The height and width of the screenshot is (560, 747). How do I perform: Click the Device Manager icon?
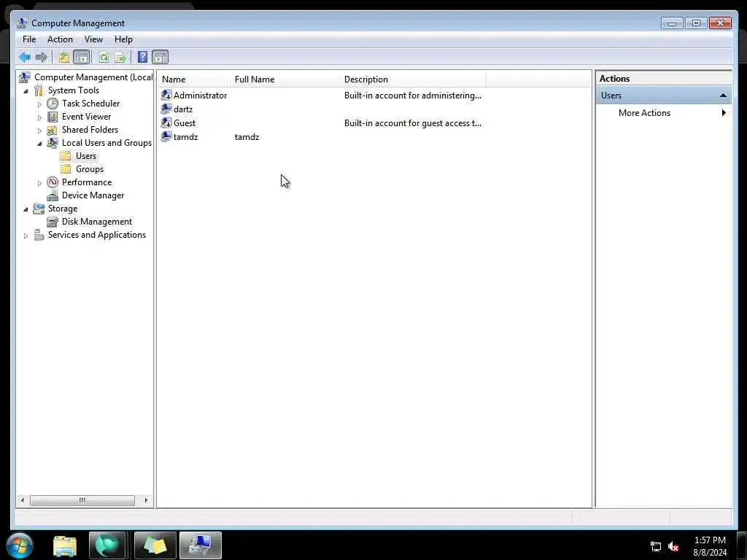(53, 195)
